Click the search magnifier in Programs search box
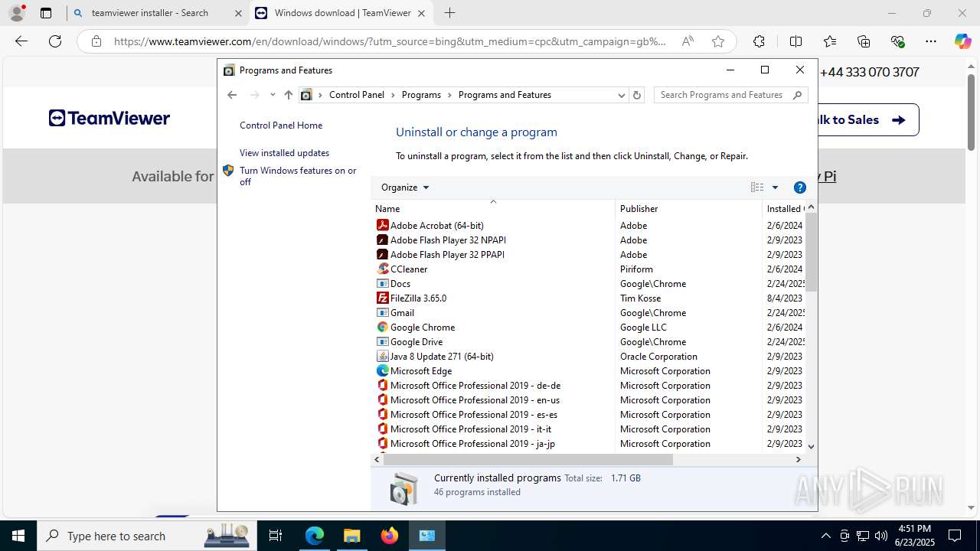980x551 pixels. tap(797, 95)
